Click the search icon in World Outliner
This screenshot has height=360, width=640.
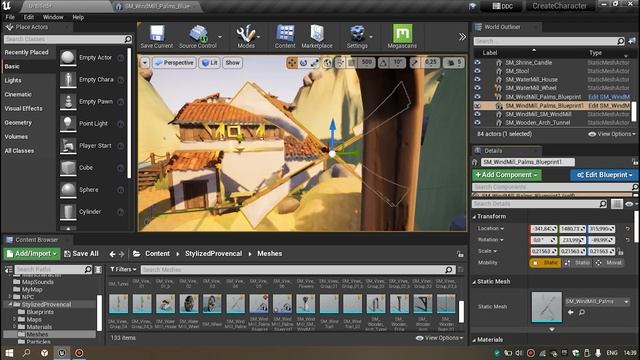coord(620,41)
